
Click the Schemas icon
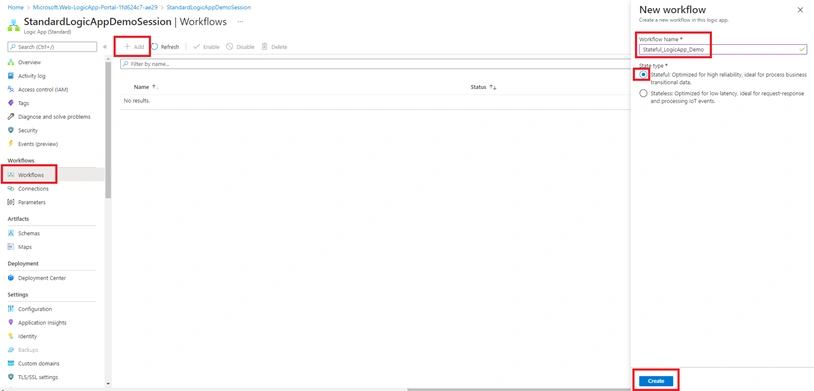(11, 233)
